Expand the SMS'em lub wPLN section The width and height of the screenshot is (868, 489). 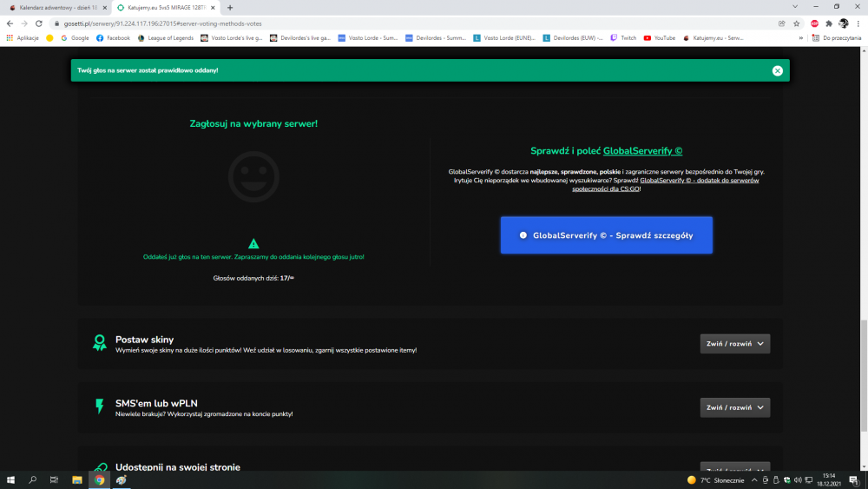pos(734,407)
